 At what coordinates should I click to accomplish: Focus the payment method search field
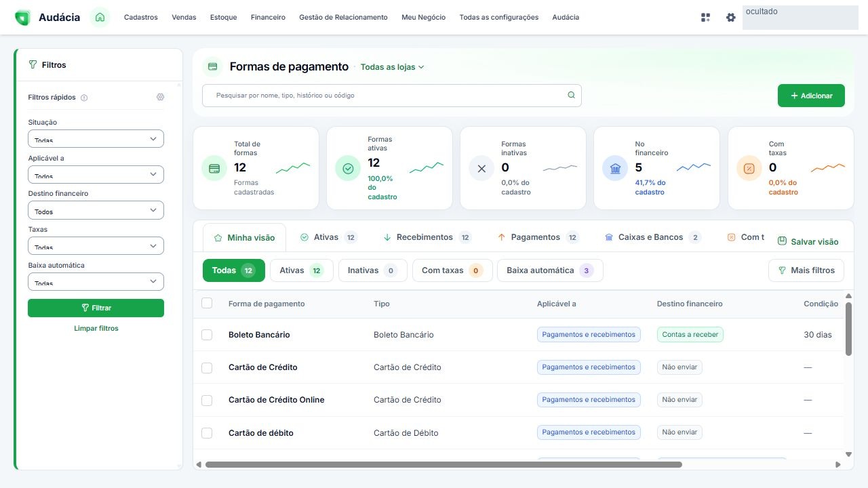[392, 96]
